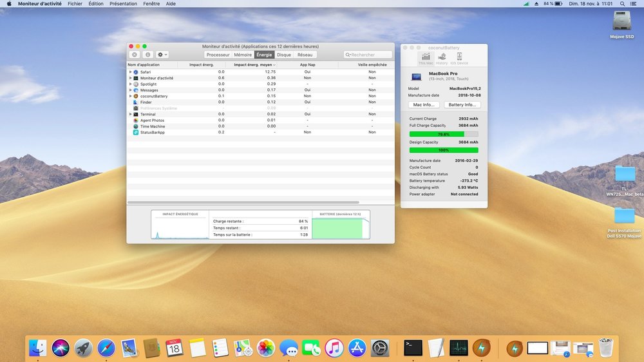
Task: Open iTunes from the Dock
Action: [334, 348]
